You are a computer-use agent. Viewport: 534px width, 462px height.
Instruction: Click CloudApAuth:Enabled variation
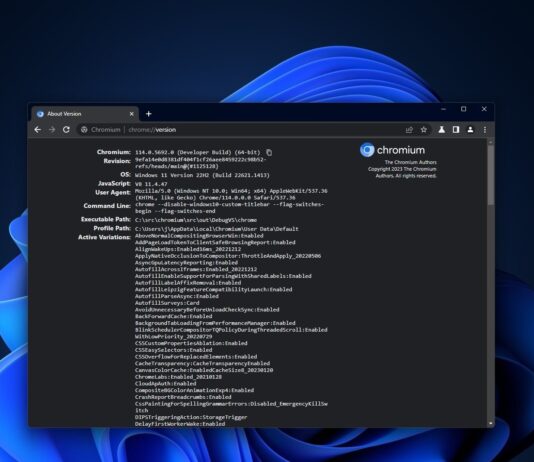(x=166, y=383)
